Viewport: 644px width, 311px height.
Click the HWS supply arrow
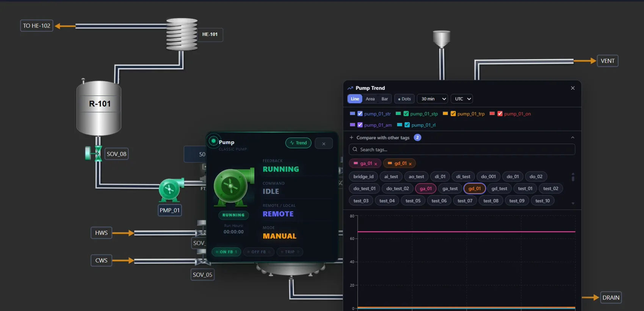pyautogui.click(x=123, y=233)
